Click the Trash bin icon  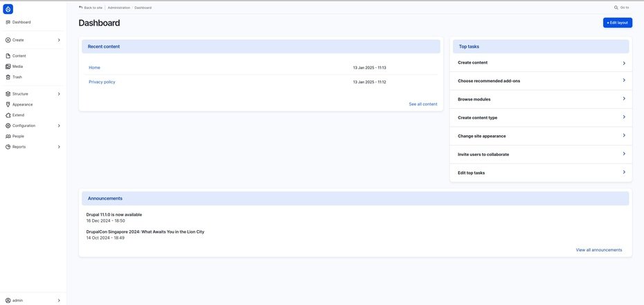(x=8, y=77)
